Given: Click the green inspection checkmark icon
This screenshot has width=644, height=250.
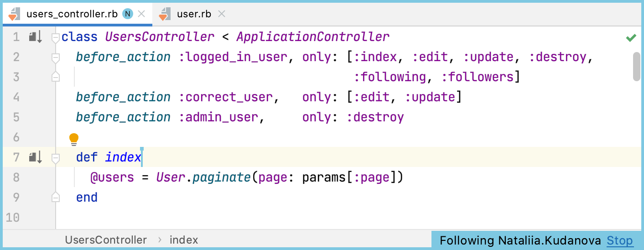Looking at the screenshot, I should 631,38.
